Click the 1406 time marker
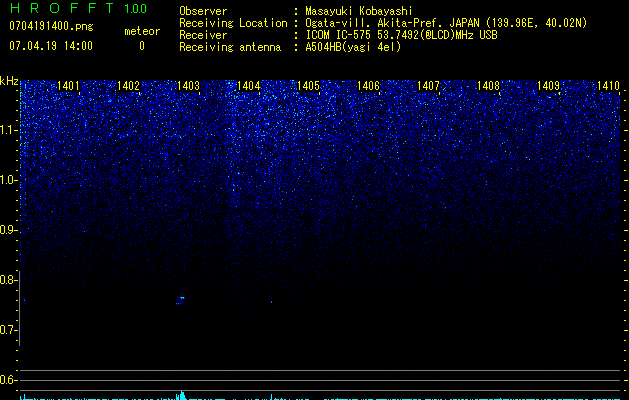629x400 pixels. 368,85
